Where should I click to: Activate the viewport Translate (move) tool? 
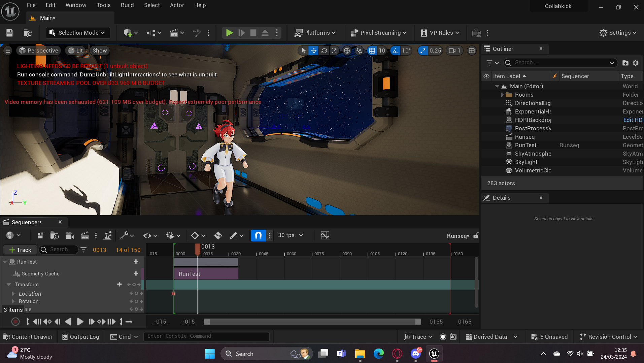(313, 51)
